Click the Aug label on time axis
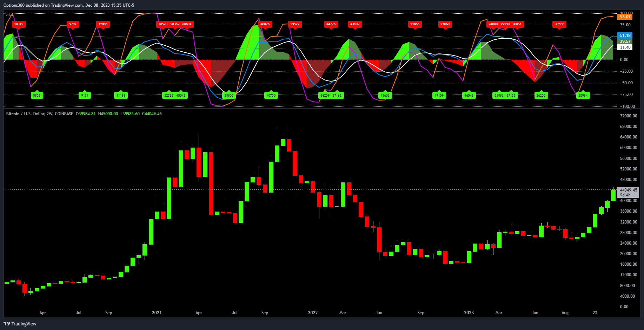Image resolution: width=644 pixels, height=330 pixels. coord(565,312)
